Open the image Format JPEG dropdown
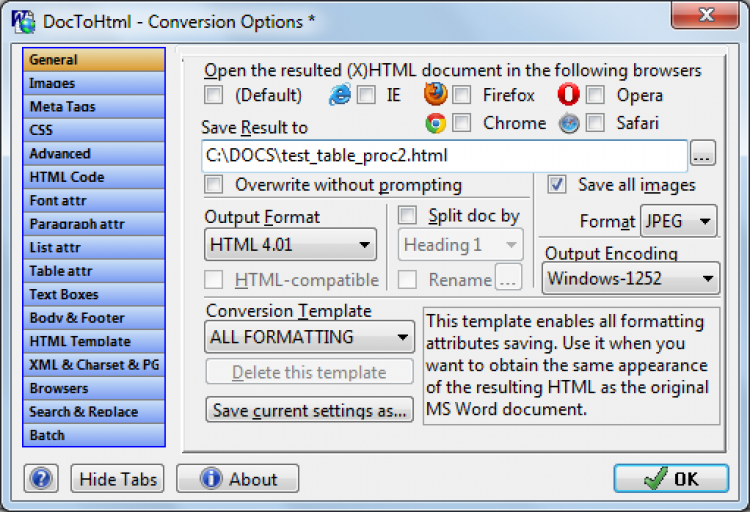 pyautogui.click(x=679, y=221)
